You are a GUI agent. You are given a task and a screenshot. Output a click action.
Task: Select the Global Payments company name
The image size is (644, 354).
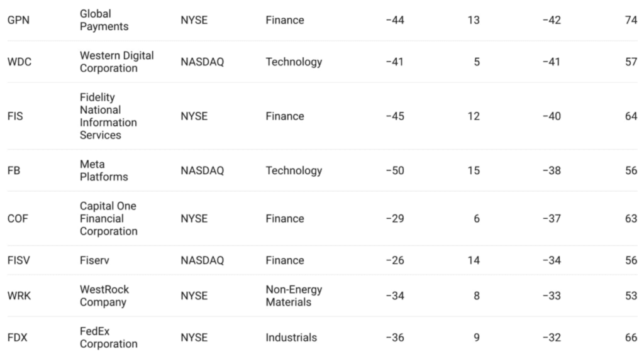pos(104,20)
